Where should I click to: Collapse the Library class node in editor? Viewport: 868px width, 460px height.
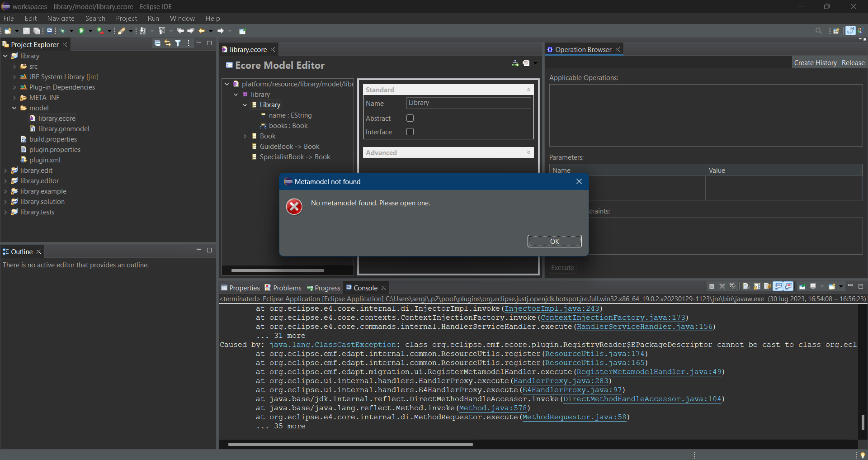click(245, 105)
